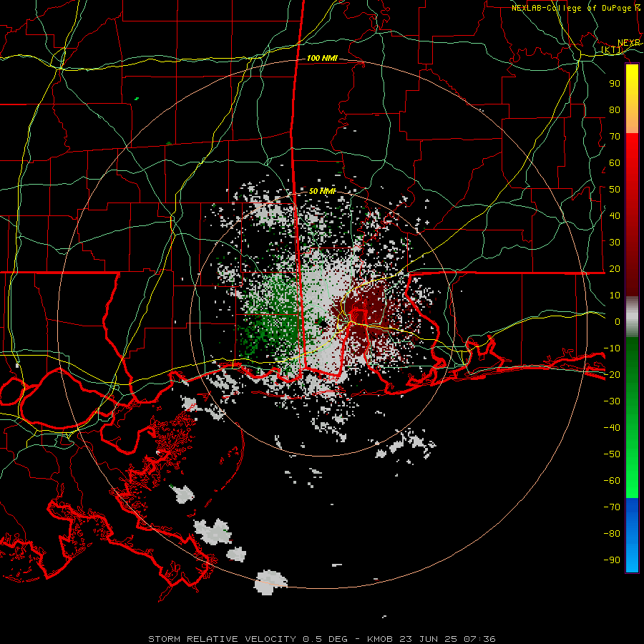The height and width of the screenshot is (644, 644).
Task: Click the -80 scale label
Action: (x=612, y=534)
